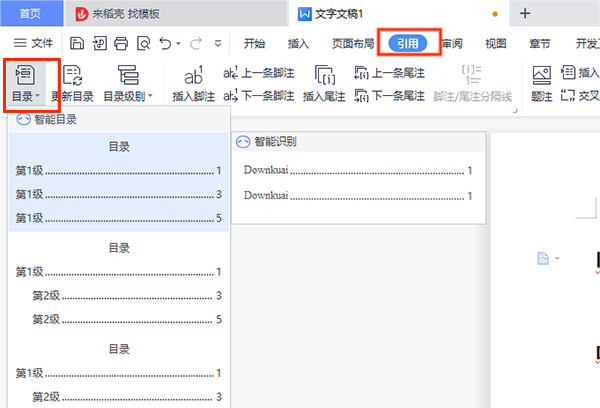This screenshot has height=408, width=600.
Task: Click the 更新目录 update icon
Action: click(73, 75)
